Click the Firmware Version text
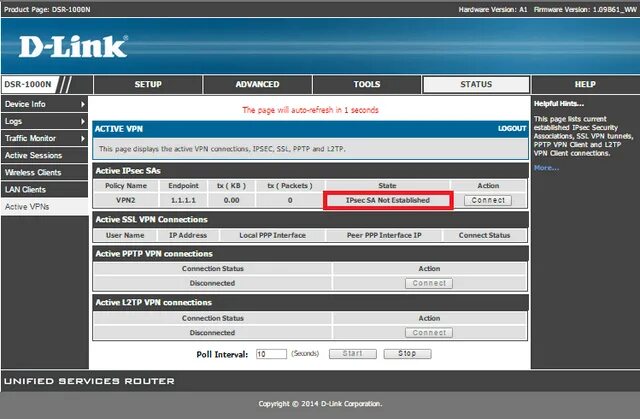Screen dimensions: 640x419 tap(585, 9)
